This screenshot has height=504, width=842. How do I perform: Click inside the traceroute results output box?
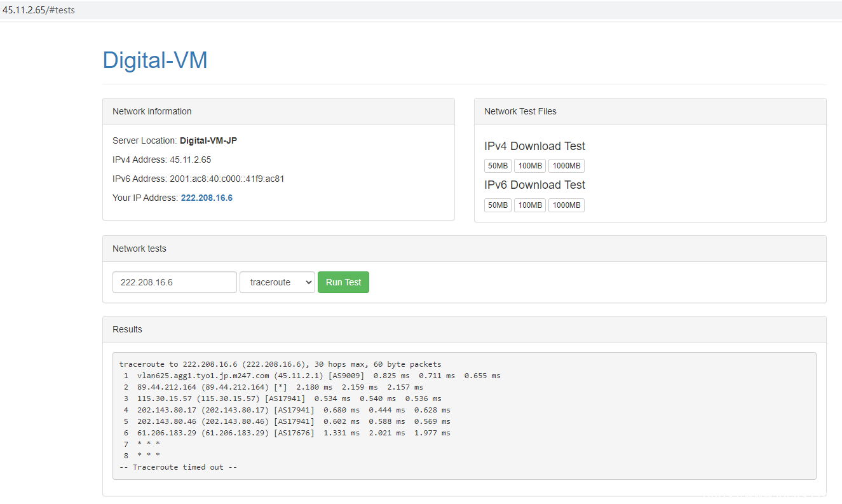[464, 416]
